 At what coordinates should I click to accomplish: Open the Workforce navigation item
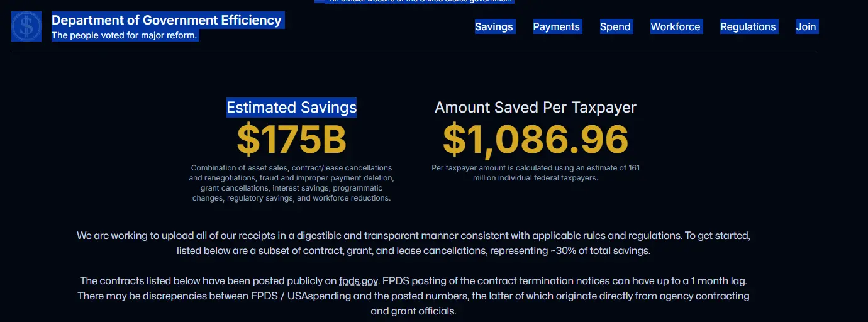point(675,26)
